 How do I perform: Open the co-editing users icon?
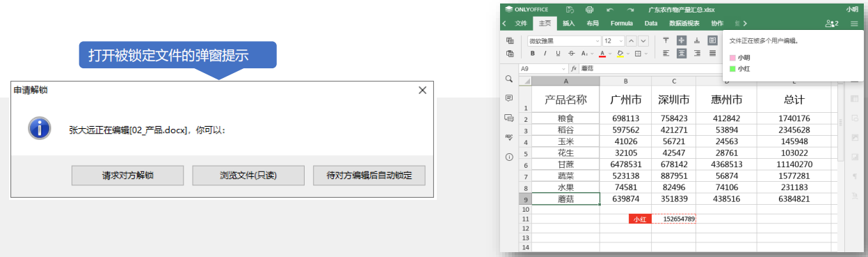(831, 24)
